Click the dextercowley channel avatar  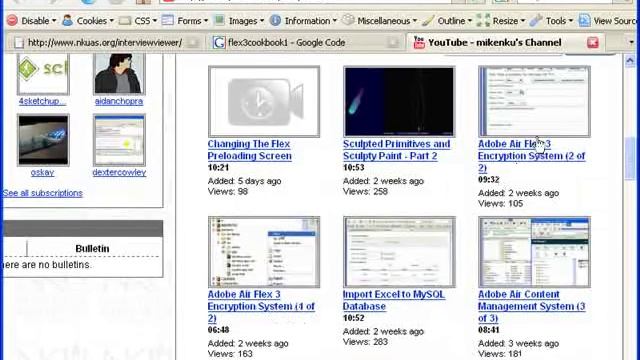119,140
